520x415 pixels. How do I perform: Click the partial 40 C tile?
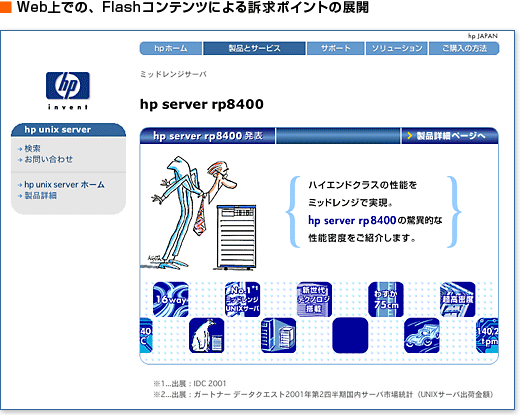[146, 335]
